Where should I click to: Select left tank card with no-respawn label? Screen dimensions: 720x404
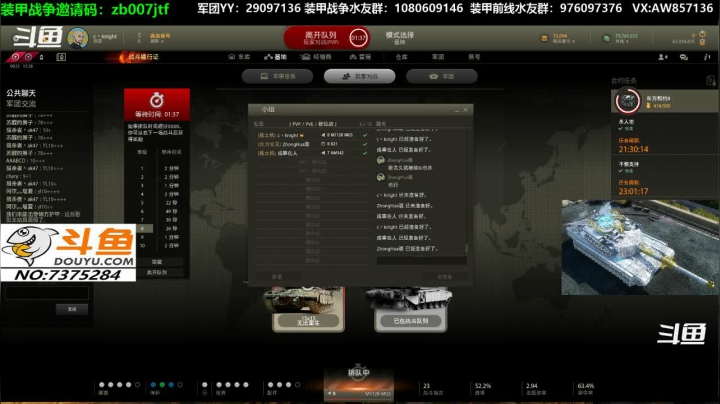click(x=308, y=309)
